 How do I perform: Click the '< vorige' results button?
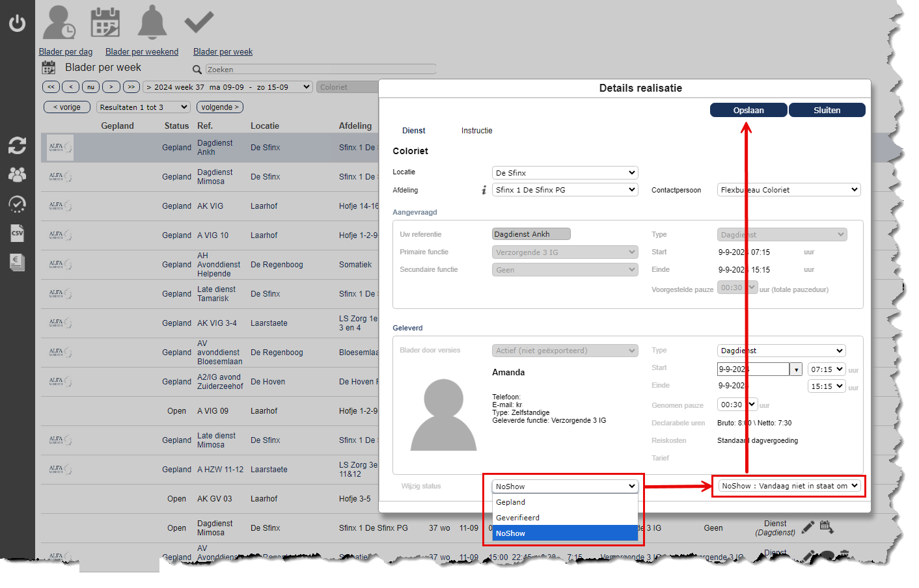click(67, 107)
